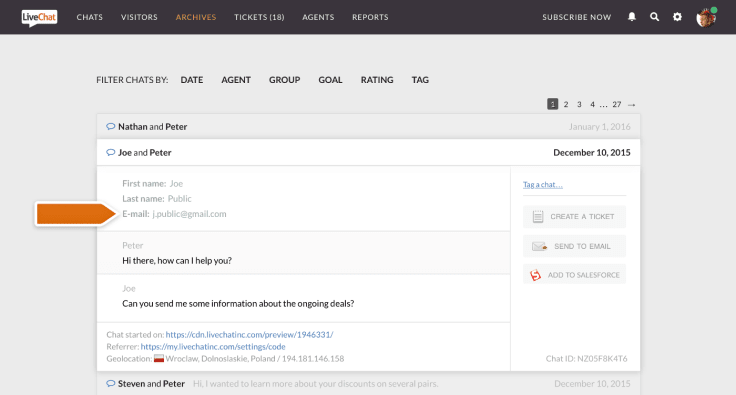Viewport: 736px width, 395px height.
Task: Click the Last name value Public
Action: tap(180, 198)
